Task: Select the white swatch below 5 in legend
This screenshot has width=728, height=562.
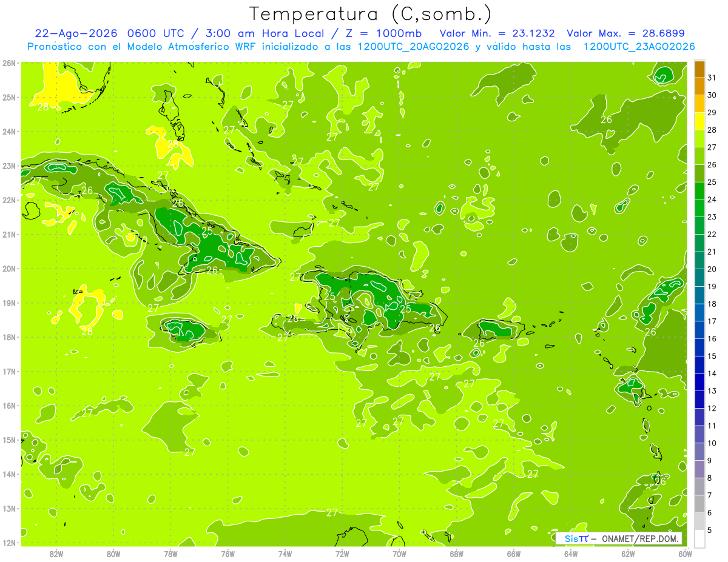Action: tap(699, 538)
